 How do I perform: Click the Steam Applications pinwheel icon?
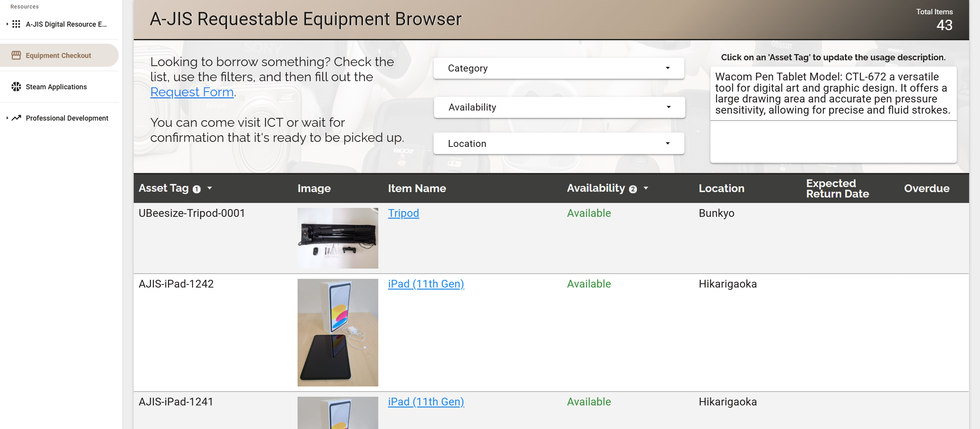coord(16,87)
